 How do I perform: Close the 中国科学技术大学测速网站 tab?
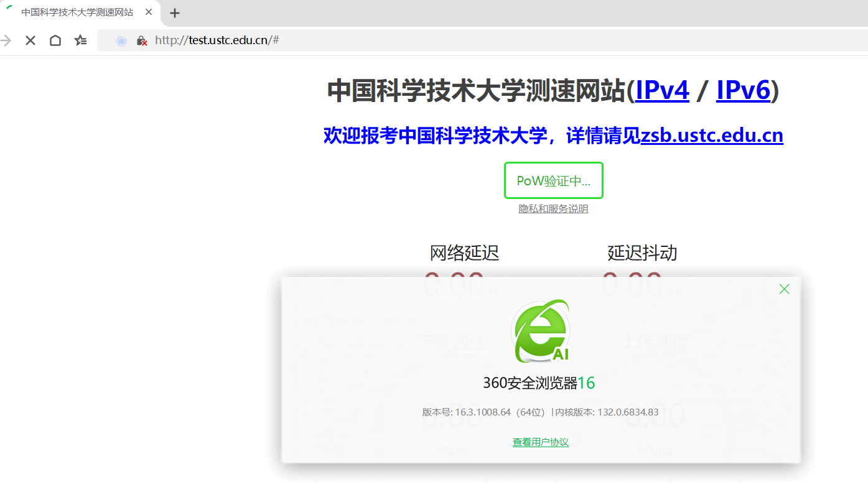[x=149, y=12]
